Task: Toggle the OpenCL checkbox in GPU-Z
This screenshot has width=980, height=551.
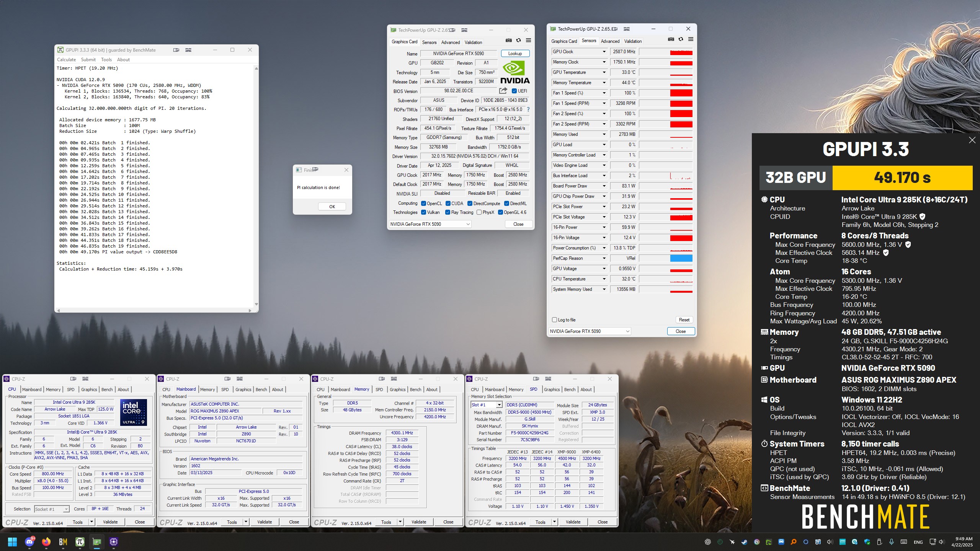Action: [423, 204]
